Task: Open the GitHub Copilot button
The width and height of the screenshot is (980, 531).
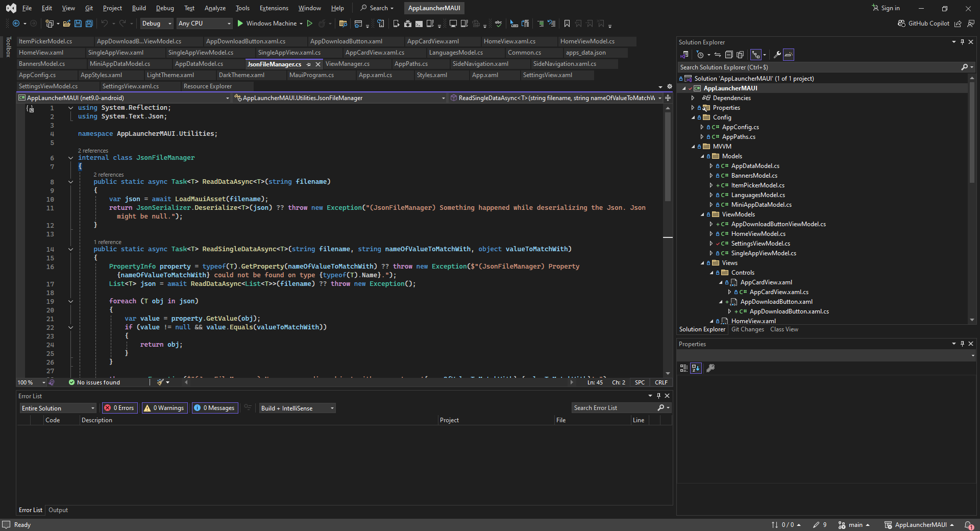Action: (923, 23)
